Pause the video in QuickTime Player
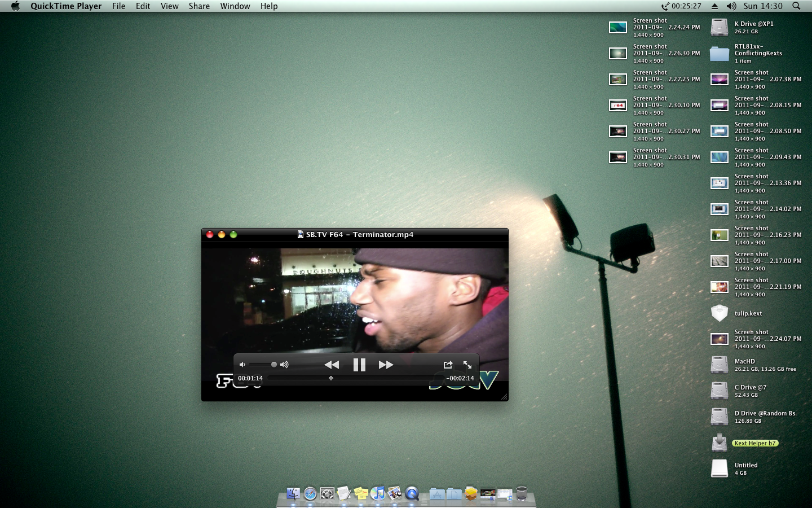Screen dimensions: 812x508 [x=359, y=365]
